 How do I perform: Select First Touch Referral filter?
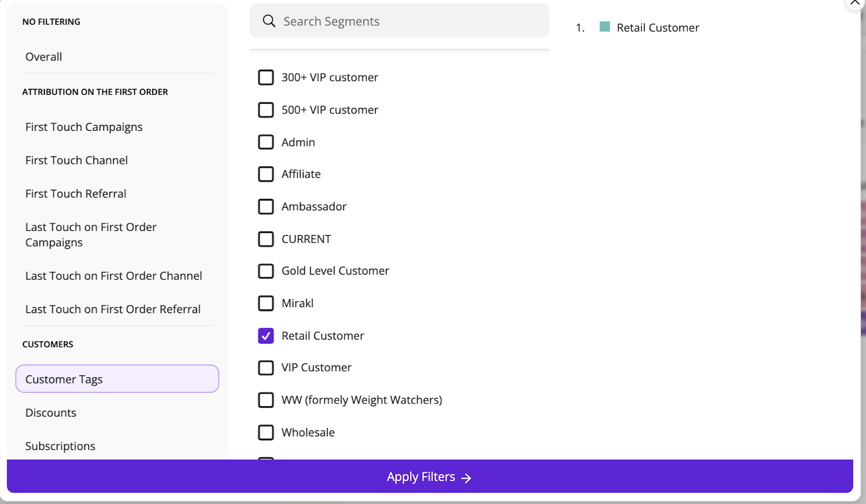tap(76, 194)
